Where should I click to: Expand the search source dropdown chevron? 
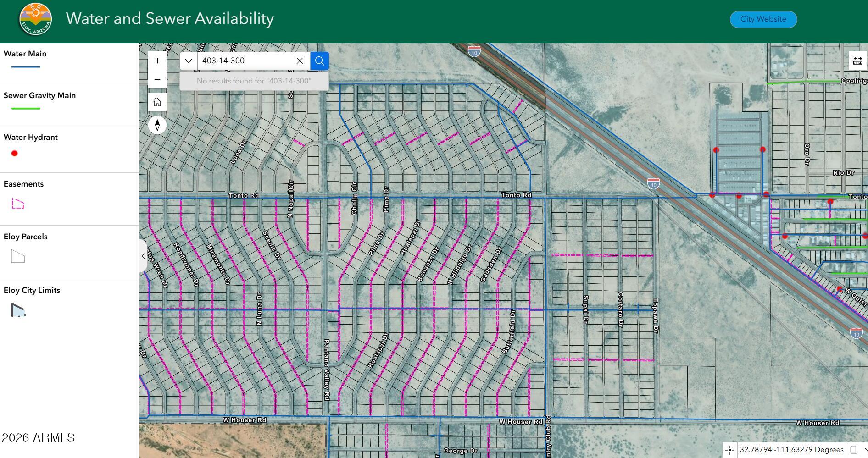(x=189, y=61)
